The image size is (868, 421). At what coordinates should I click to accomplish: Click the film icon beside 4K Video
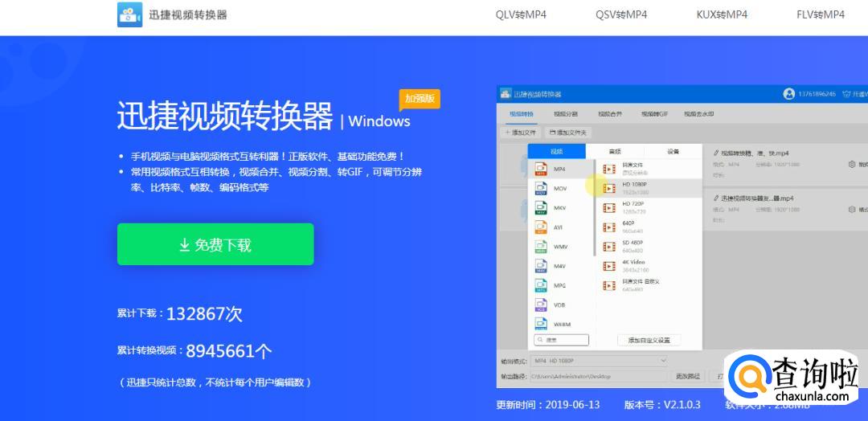click(x=609, y=266)
